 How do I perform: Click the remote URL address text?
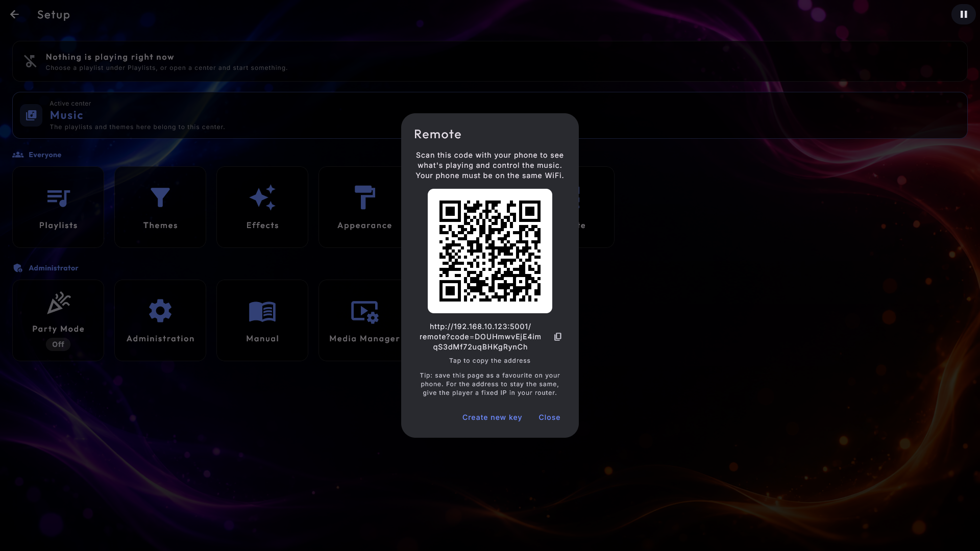[480, 337]
